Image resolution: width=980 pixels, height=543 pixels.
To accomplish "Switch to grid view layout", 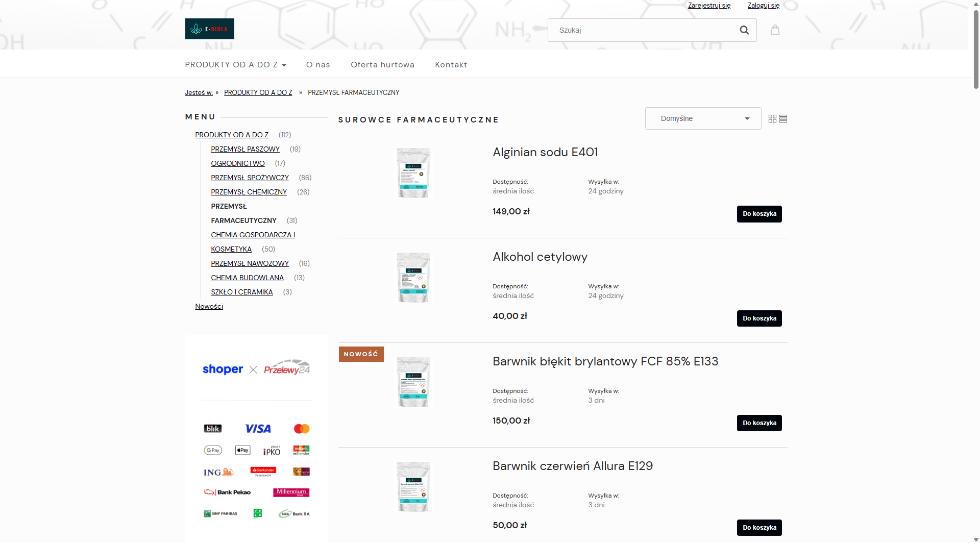I will 772,118.
